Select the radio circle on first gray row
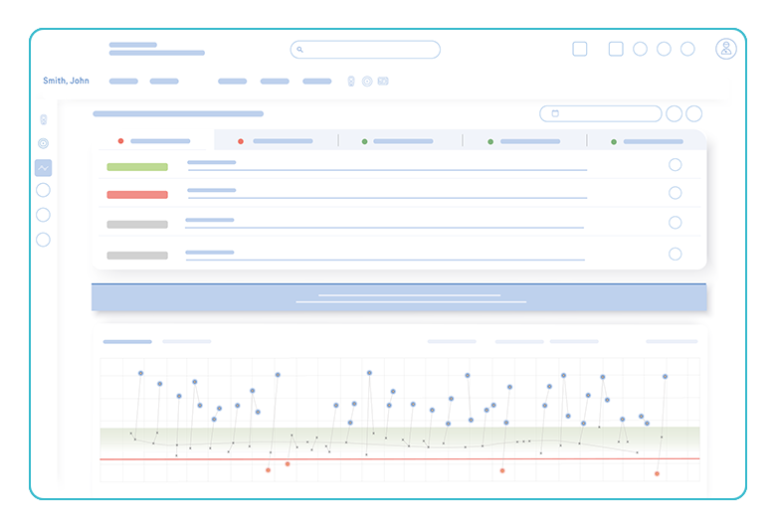The image size is (777, 532). (676, 223)
